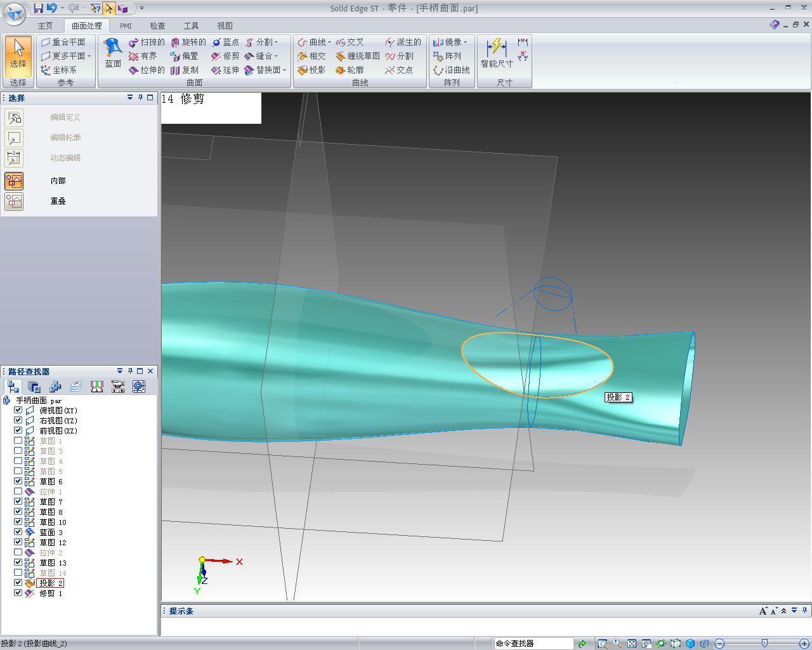Choose the 延伸 extend surface tool
812x650 pixels.
click(x=225, y=70)
